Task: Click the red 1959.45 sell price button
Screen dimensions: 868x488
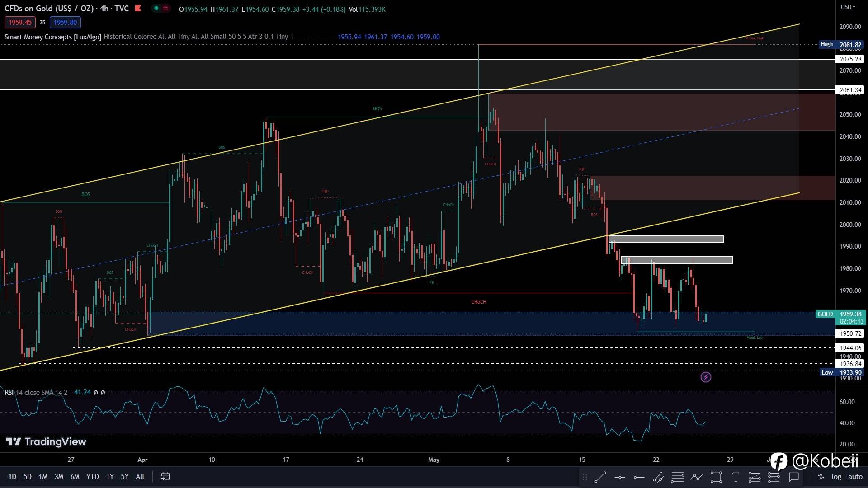Action: [20, 22]
